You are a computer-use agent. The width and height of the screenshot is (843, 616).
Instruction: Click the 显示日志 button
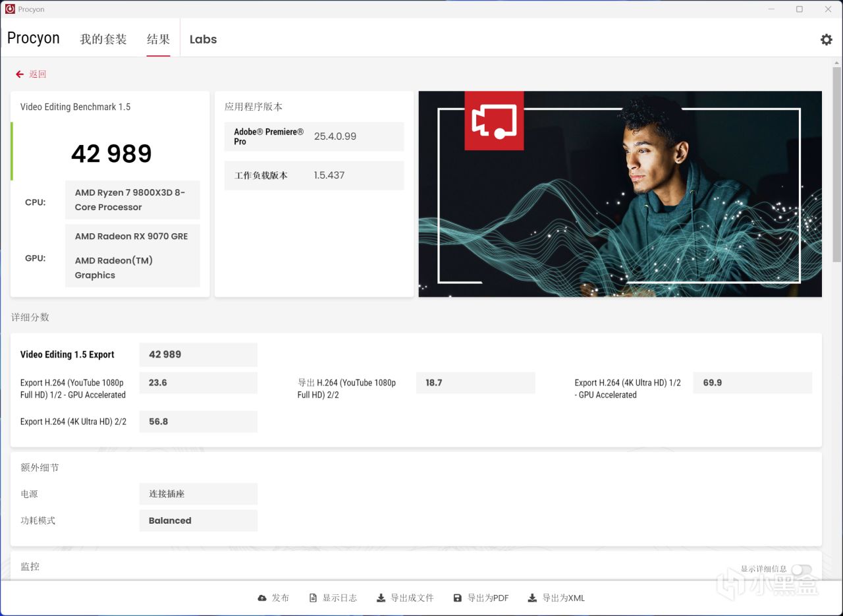(x=333, y=598)
